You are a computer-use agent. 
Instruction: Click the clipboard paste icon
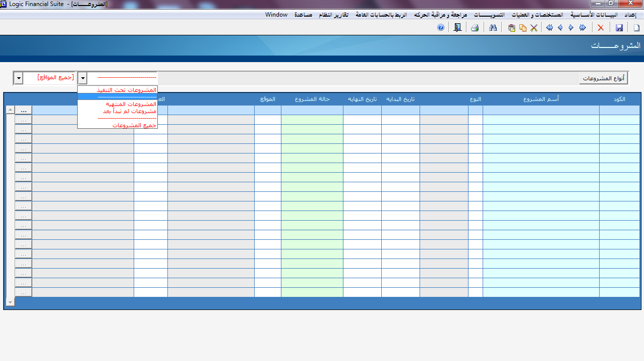[x=511, y=28]
